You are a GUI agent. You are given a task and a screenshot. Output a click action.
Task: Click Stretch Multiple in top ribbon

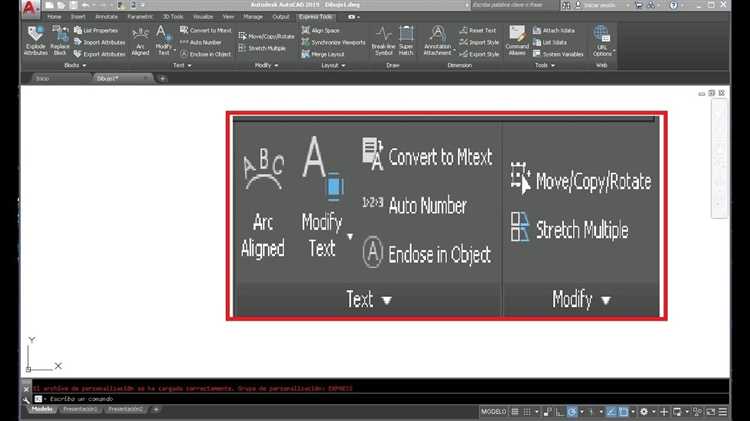click(262, 48)
